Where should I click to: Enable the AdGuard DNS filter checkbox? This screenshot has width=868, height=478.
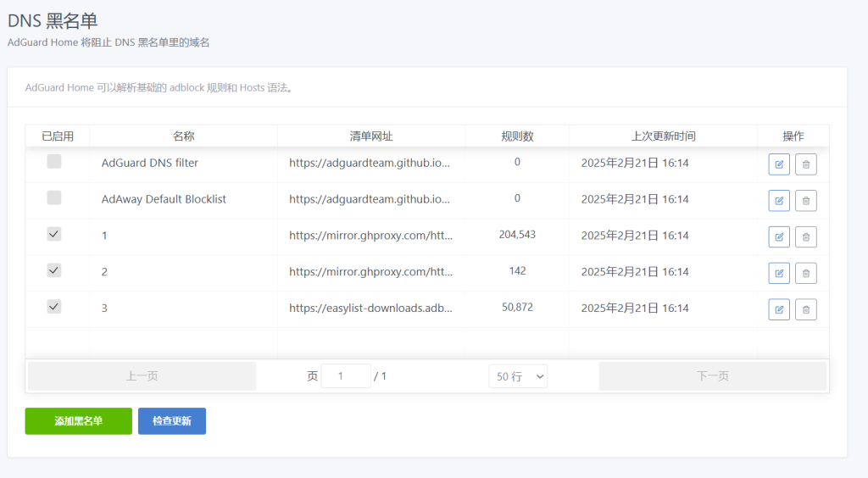click(53, 162)
